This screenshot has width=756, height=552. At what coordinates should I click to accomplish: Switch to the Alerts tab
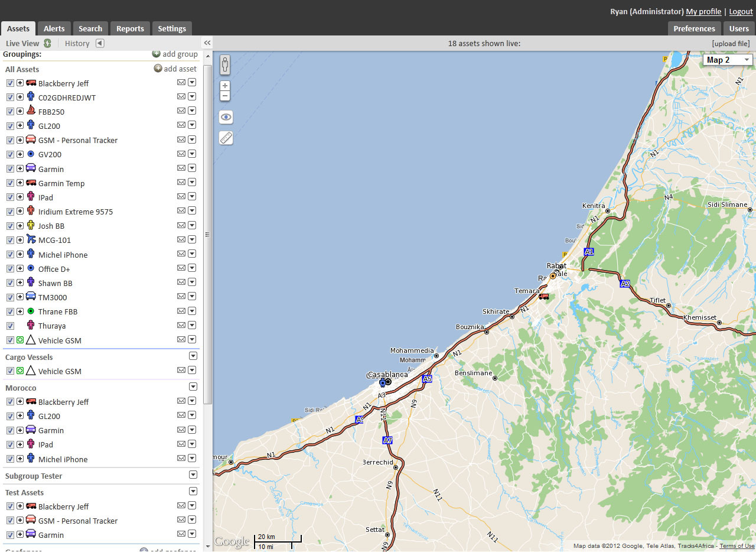[54, 28]
